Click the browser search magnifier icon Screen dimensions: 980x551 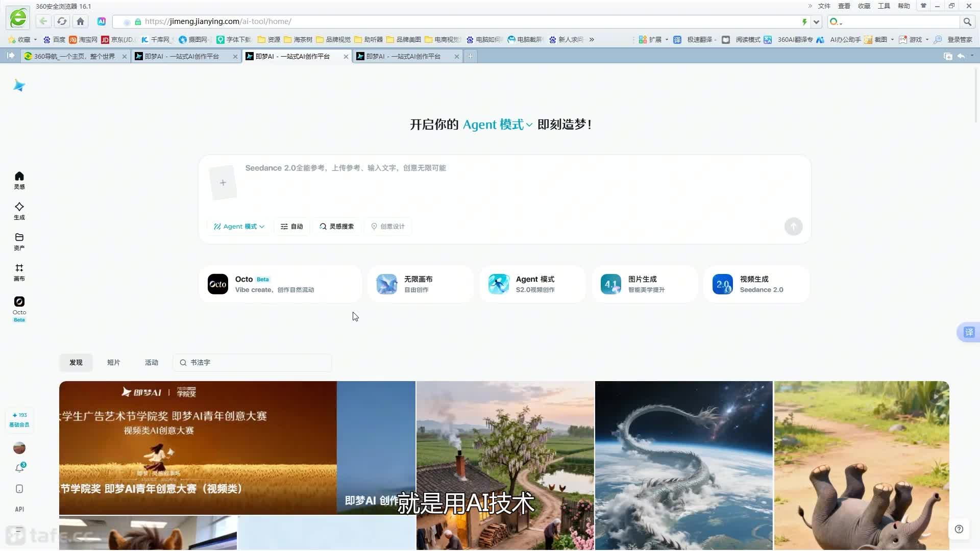tap(967, 22)
